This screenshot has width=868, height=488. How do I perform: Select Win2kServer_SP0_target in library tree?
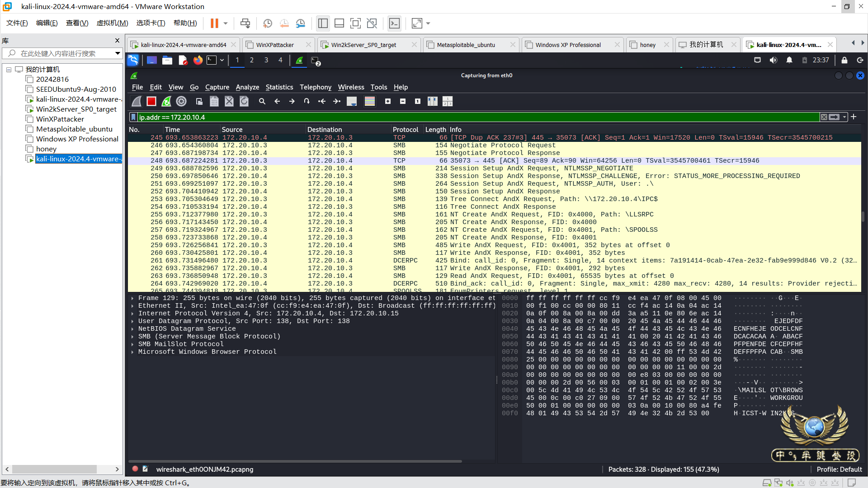tap(76, 109)
